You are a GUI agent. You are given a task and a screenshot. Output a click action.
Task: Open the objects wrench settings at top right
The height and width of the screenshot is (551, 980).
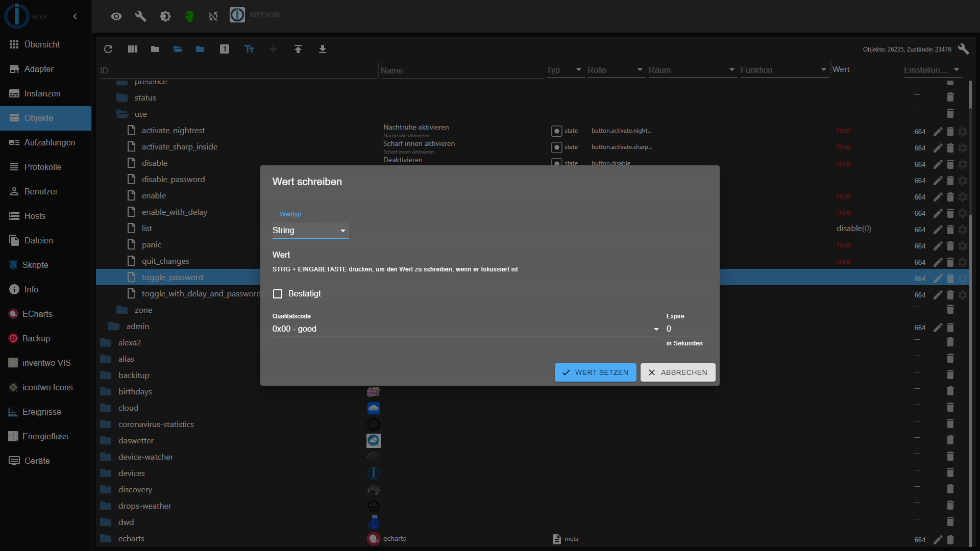pos(963,49)
